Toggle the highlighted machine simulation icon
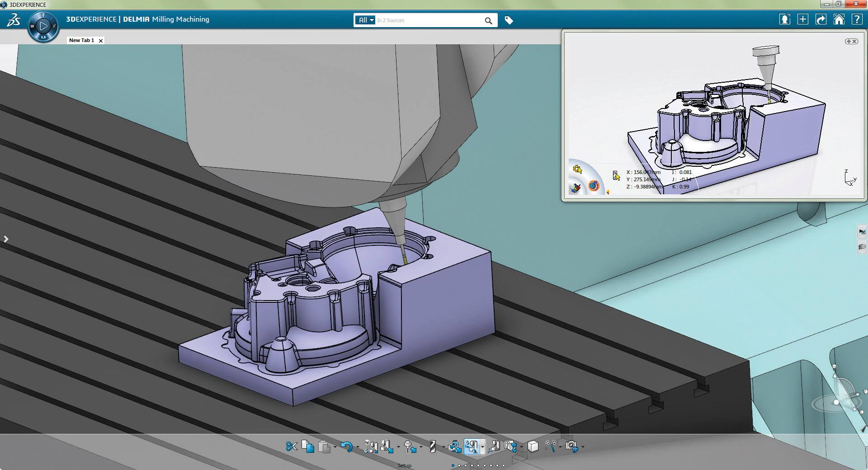Viewport: 868px width, 470px height. pyautogui.click(x=472, y=446)
